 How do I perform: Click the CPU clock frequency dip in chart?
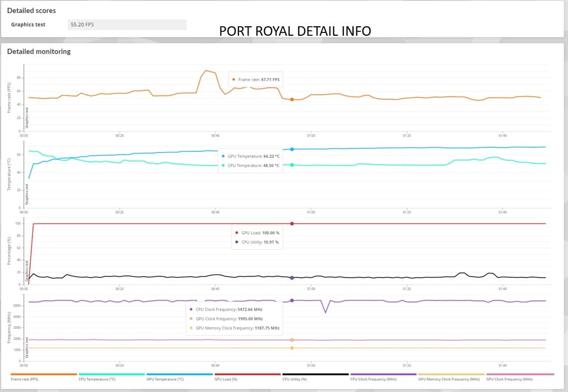[x=325, y=312]
